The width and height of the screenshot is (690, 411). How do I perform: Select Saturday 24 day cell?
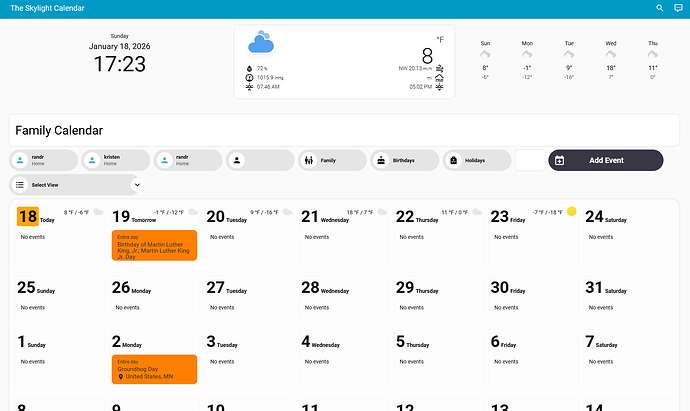[x=628, y=235]
